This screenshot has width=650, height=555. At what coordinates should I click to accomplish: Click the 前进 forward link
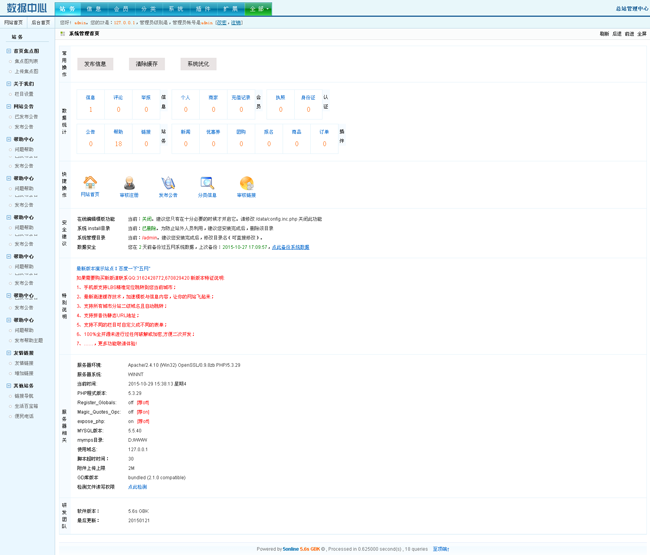pyautogui.click(x=629, y=34)
